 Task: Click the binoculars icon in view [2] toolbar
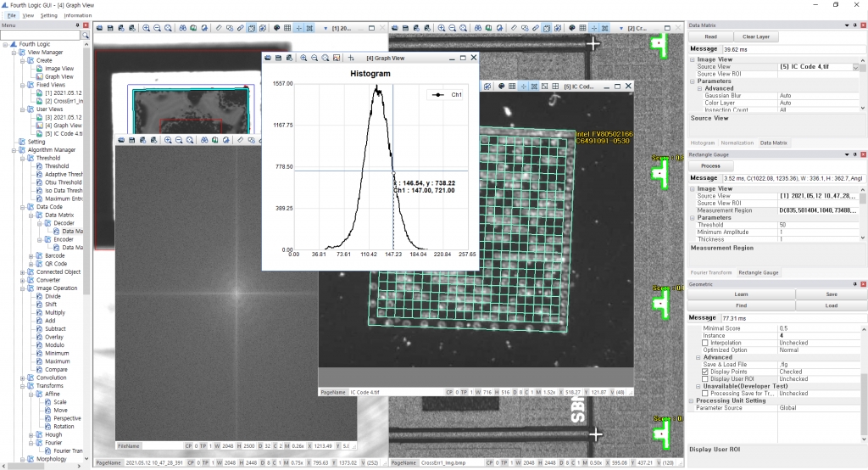(478, 28)
